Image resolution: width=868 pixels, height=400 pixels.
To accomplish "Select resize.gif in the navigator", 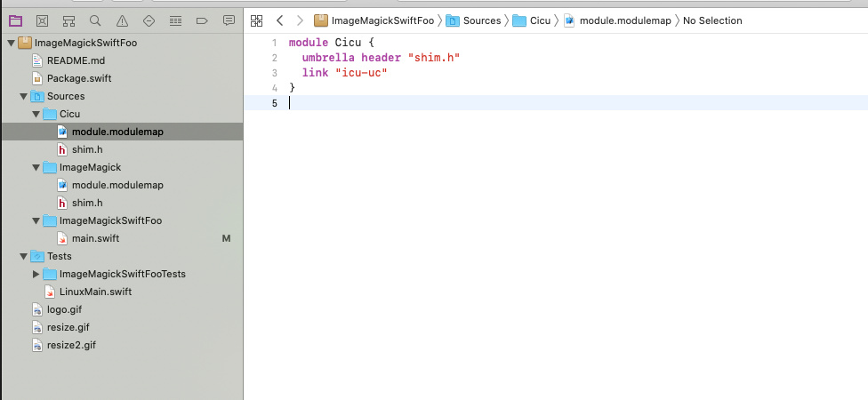I will pos(68,327).
